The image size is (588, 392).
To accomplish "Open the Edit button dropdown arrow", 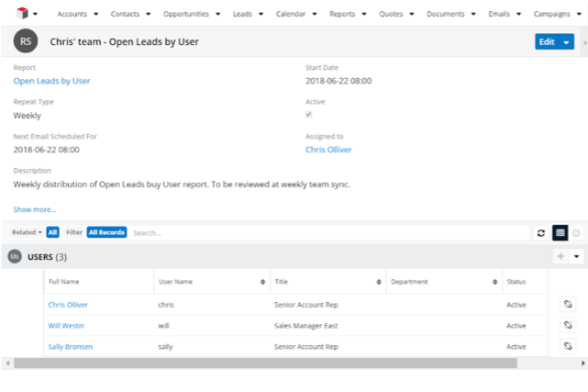I will (x=568, y=42).
